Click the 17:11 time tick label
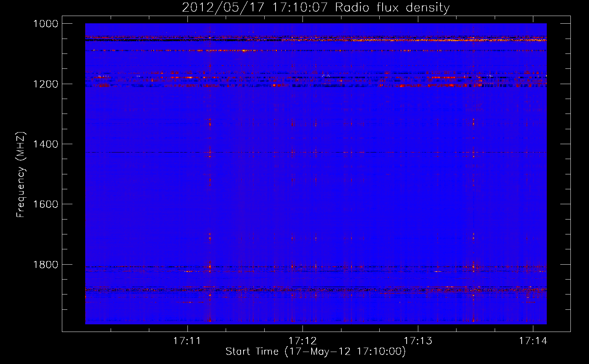 [187, 341]
